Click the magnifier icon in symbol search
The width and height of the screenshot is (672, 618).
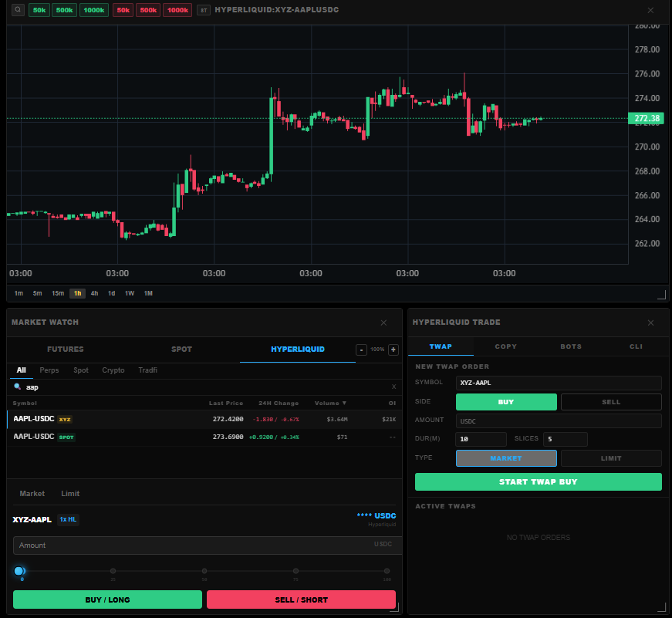point(18,387)
